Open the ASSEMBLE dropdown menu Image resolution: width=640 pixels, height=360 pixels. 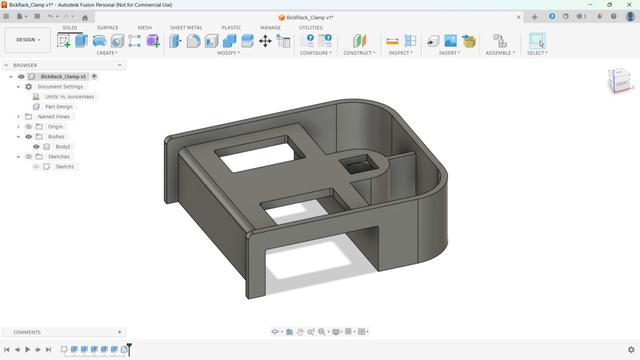(x=500, y=53)
